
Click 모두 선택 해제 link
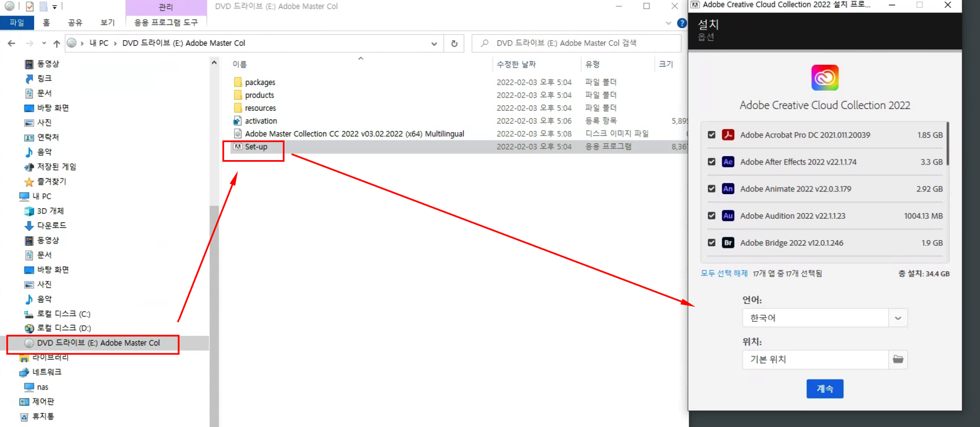click(x=724, y=273)
